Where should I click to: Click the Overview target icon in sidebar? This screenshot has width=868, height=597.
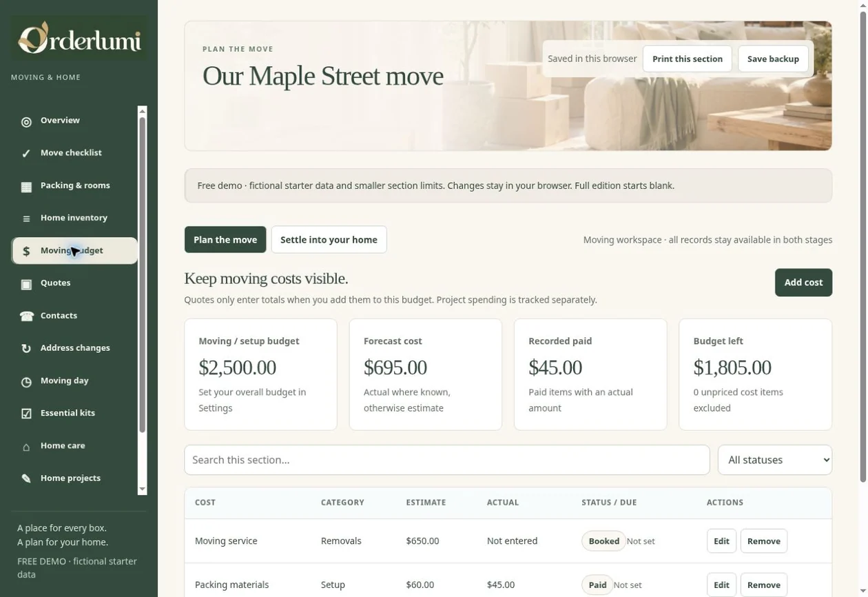point(26,122)
